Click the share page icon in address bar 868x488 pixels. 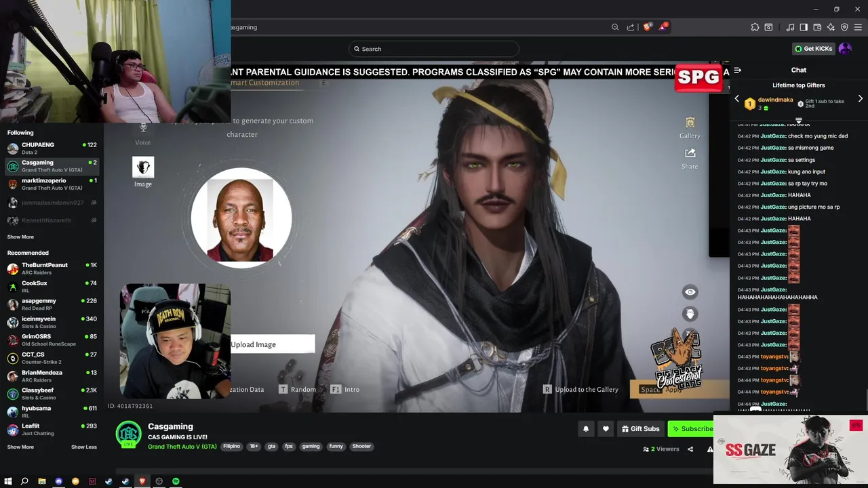[x=631, y=27]
